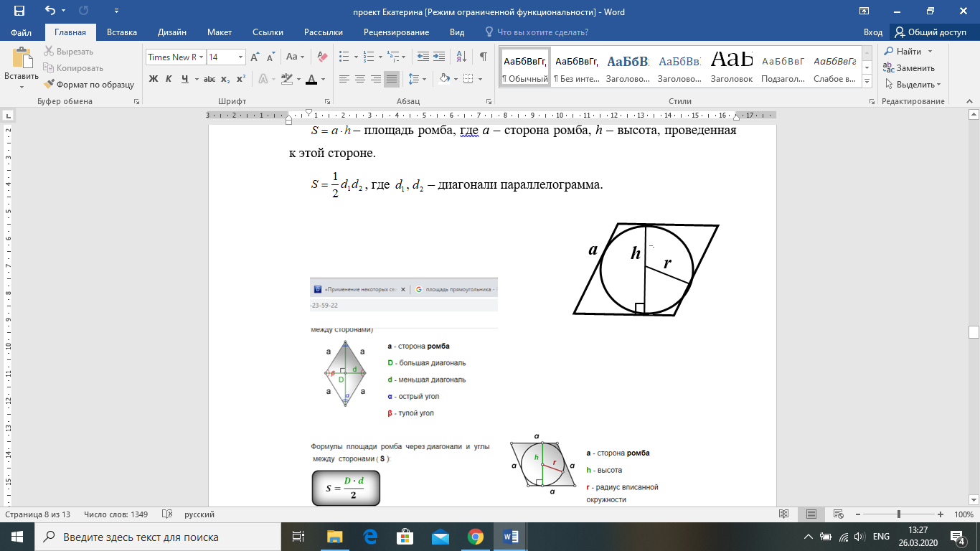Click the font color red-A swatch

pyautogui.click(x=311, y=79)
